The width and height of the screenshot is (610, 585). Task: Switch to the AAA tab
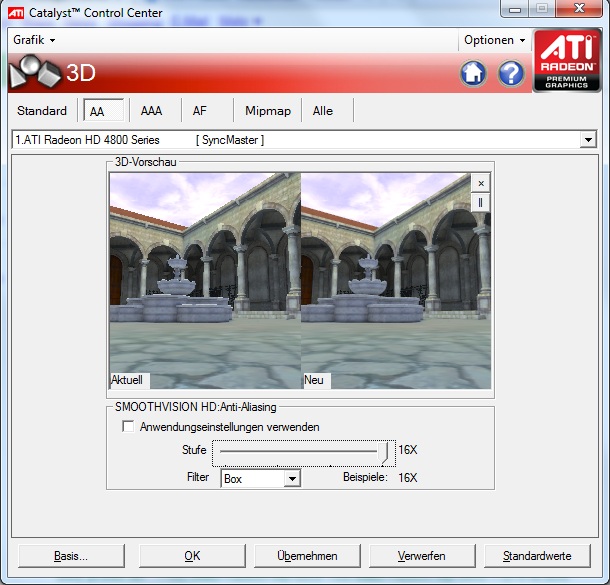pyautogui.click(x=151, y=111)
